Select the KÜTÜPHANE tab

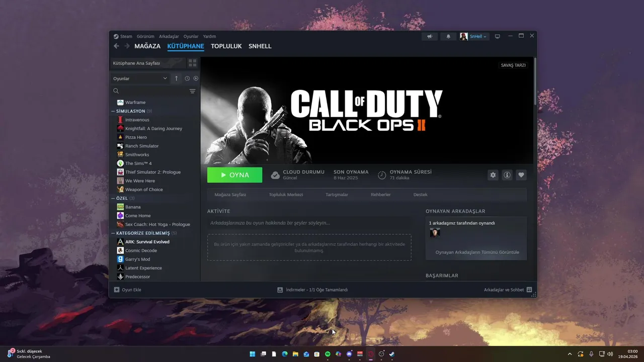[186, 46]
